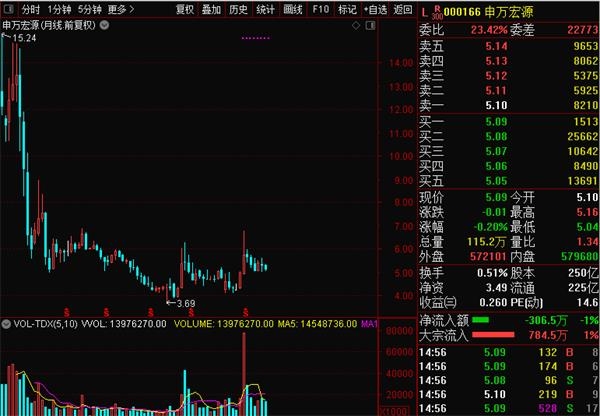Click the tallest red volume bar
600x416 pixels.
point(244,374)
